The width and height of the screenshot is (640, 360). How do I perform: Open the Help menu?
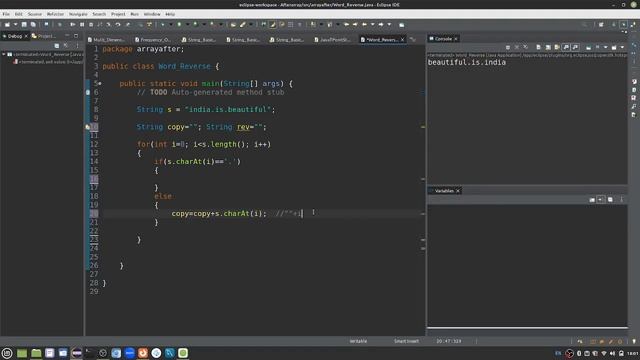click(170, 14)
